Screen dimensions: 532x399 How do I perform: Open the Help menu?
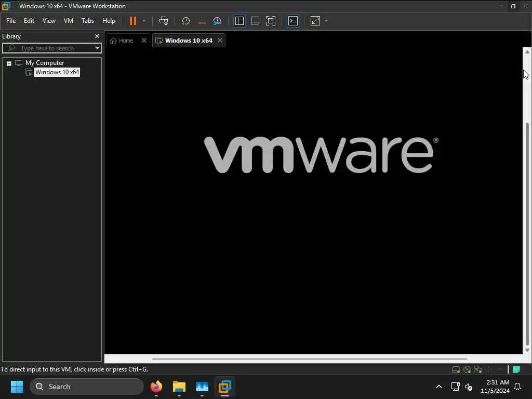click(109, 21)
